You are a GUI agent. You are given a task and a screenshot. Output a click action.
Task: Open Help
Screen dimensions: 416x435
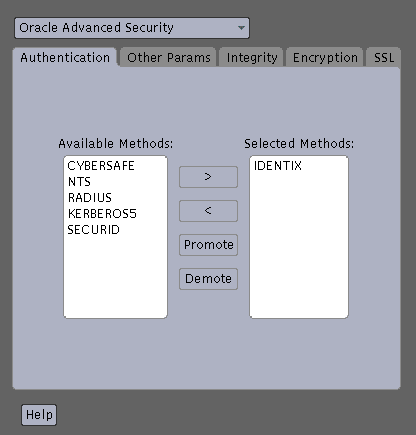pos(39,415)
